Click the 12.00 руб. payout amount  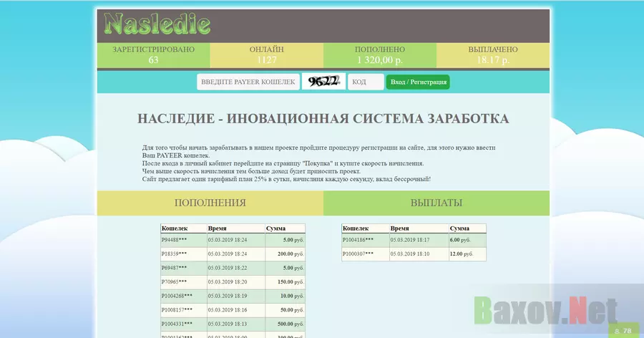coord(467,254)
